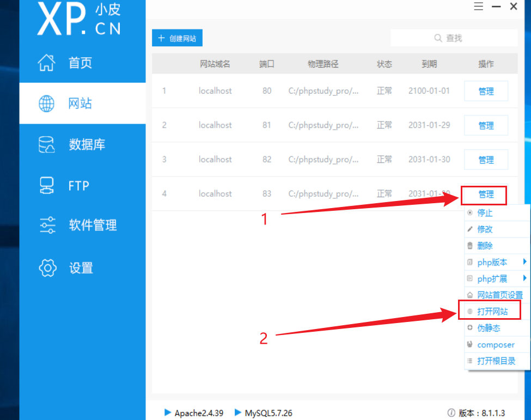Screen dimensions: 531x420
Task: Click the 到期 column header
Action: click(x=429, y=64)
